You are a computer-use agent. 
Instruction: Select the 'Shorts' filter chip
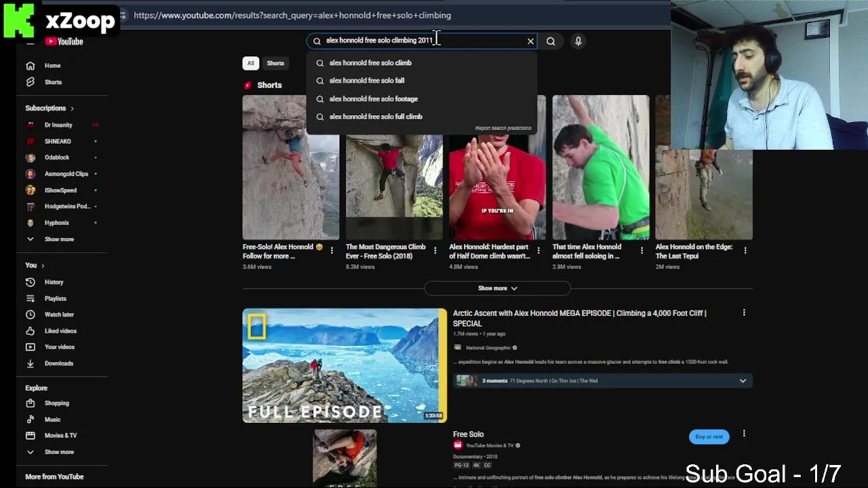pos(275,63)
